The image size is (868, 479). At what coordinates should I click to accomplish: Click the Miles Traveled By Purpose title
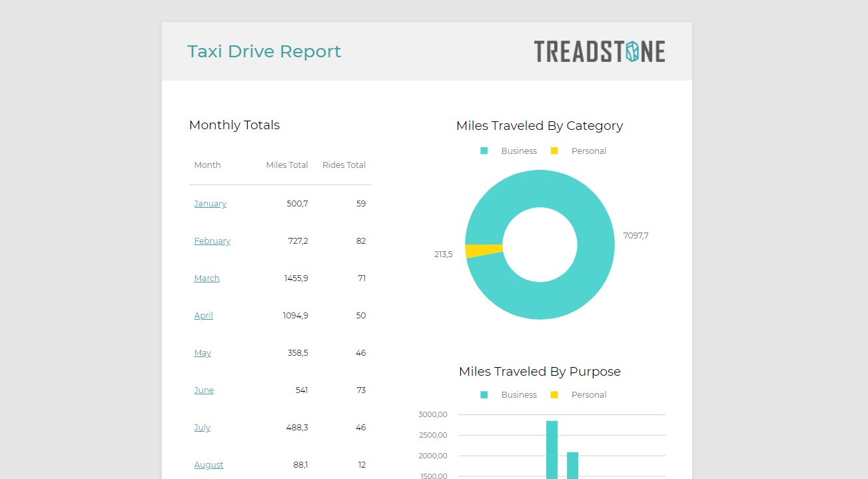click(x=540, y=372)
